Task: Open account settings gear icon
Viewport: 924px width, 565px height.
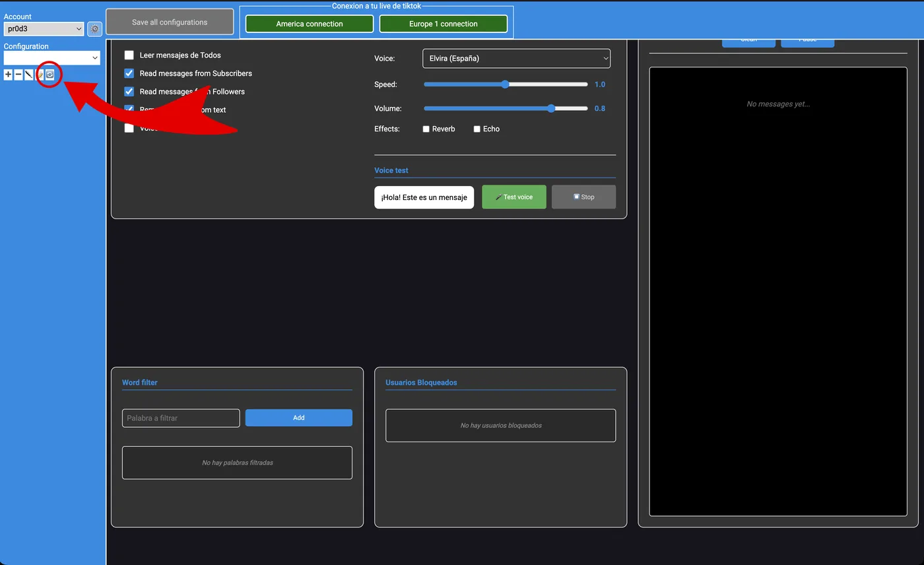Action: point(94,29)
